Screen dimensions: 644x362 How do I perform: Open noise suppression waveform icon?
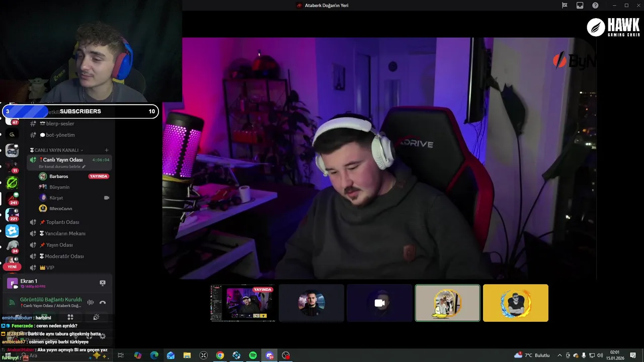(91, 302)
